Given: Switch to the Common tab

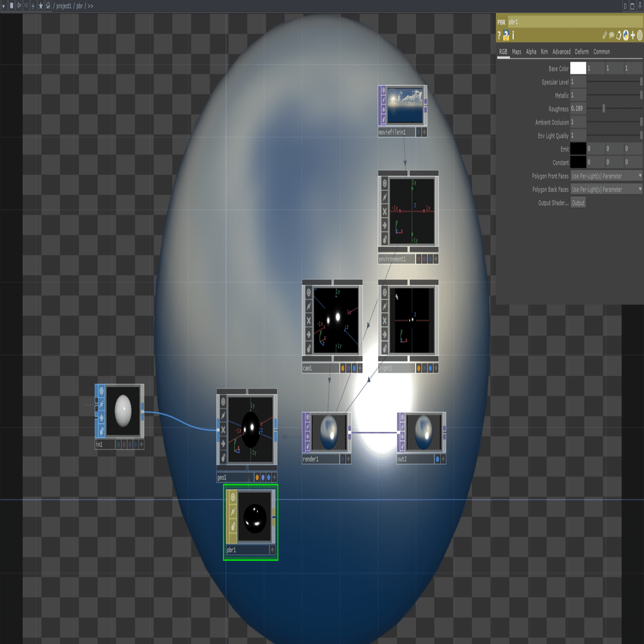Looking at the screenshot, I should click(x=601, y=52).
